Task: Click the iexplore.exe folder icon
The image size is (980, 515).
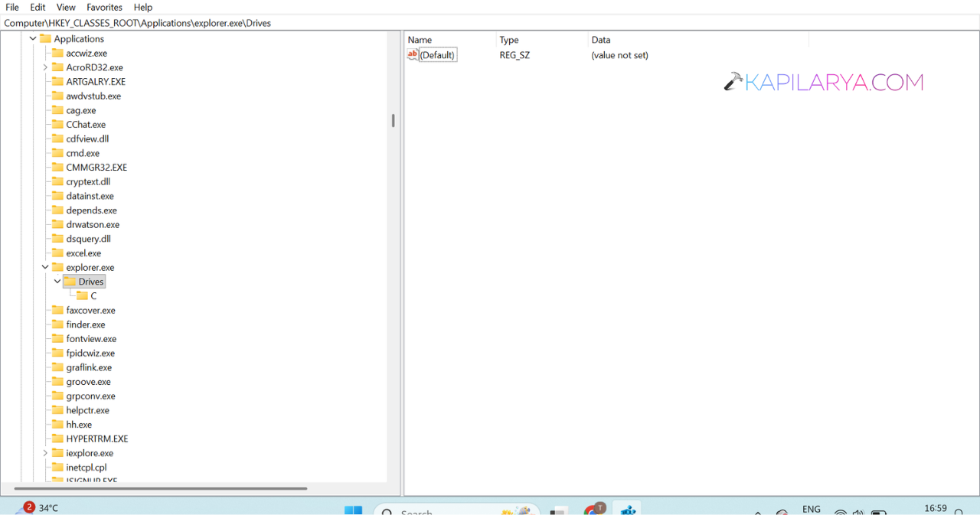Action: [x=57, y=453]
